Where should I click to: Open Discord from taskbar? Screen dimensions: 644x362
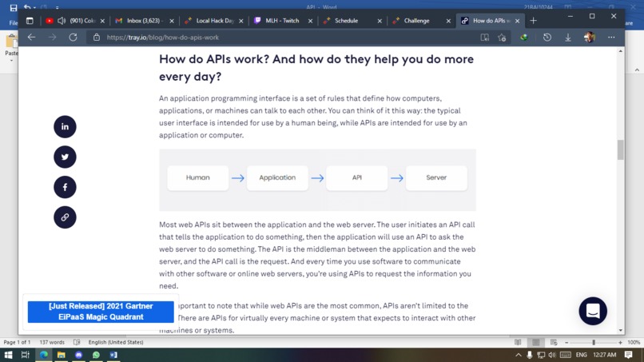click(x=79, y=355)
